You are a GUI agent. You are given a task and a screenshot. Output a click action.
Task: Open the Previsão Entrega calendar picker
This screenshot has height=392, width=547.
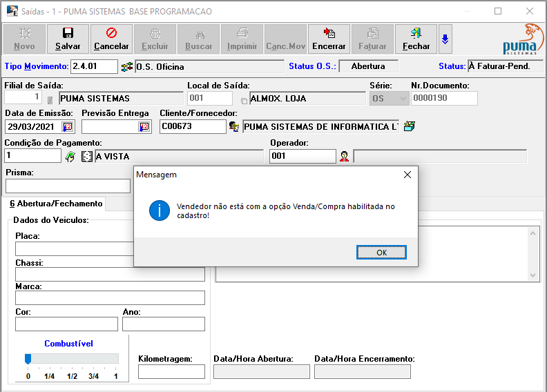pos(144,127)
